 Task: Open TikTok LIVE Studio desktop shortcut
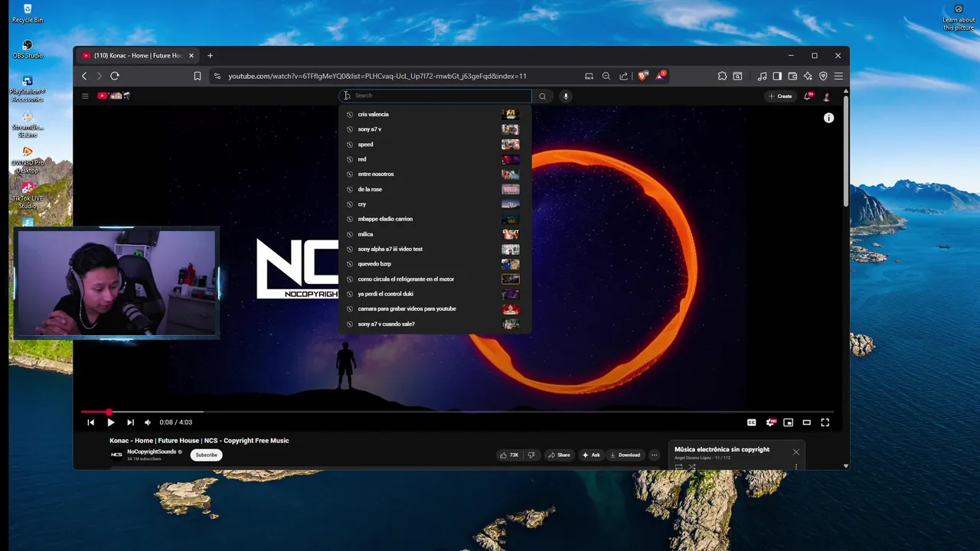tap(28, 196)
